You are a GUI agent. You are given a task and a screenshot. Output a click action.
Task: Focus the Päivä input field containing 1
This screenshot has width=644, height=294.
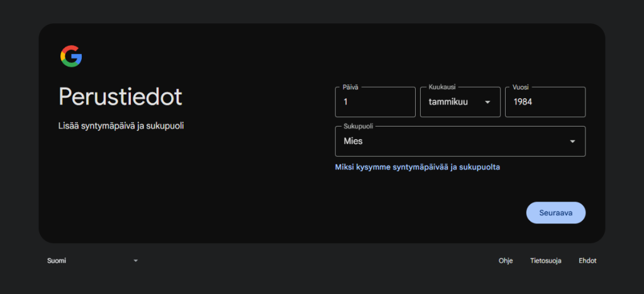point(375,103)
